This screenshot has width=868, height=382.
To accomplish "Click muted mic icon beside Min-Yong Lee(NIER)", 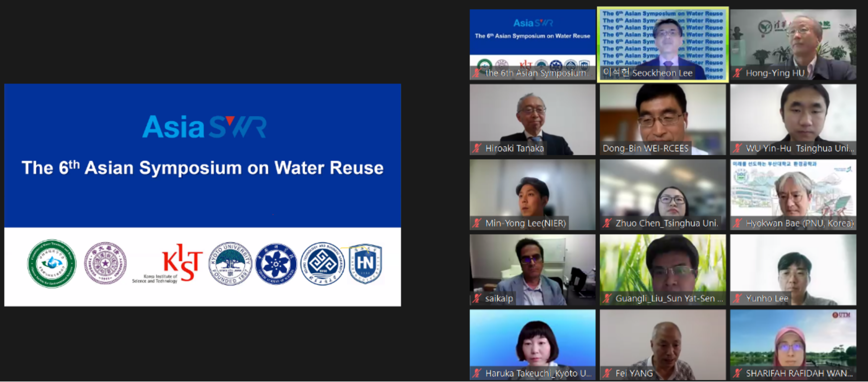I will [x=477, y=223].
